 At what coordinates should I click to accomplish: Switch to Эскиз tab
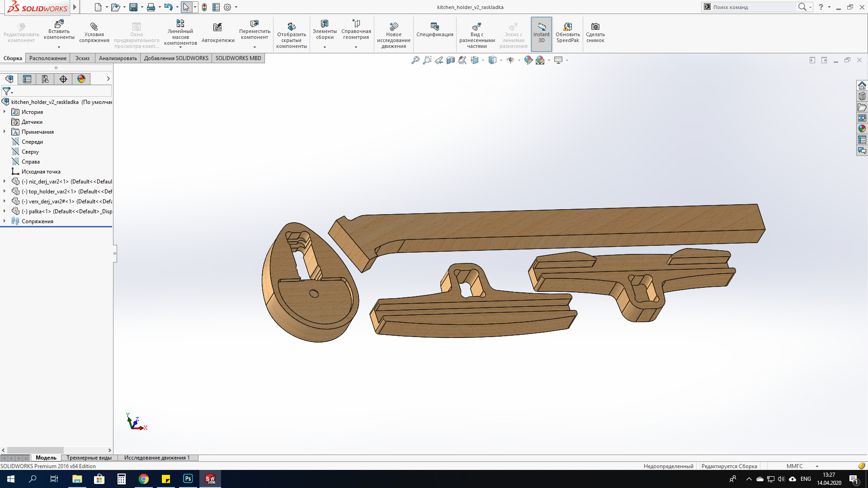[82, 58]
